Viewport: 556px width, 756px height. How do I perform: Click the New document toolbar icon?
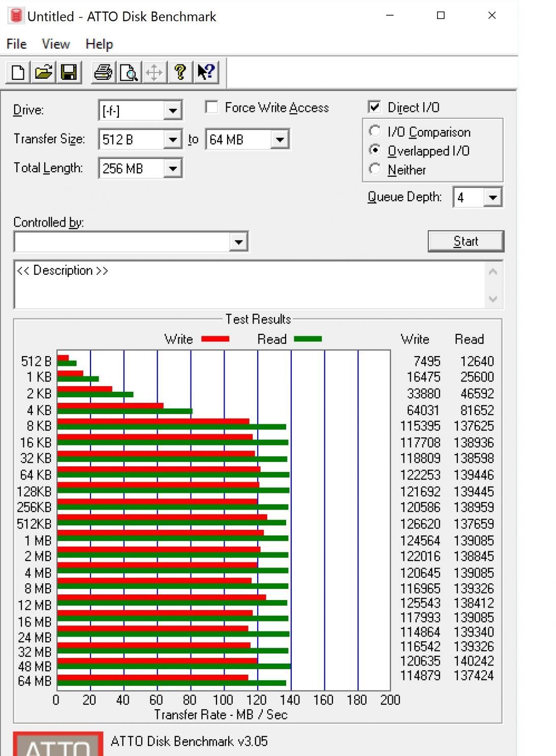18,73
